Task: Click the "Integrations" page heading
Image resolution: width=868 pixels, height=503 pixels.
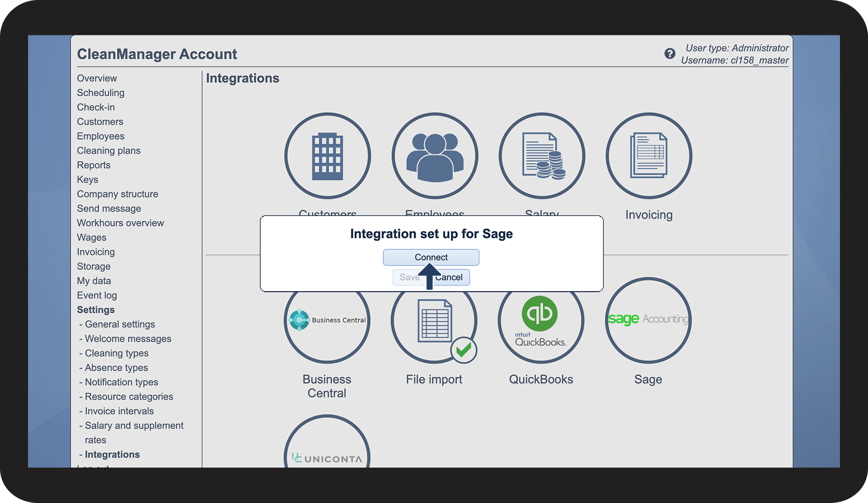Action: click(x=243, y=78)
